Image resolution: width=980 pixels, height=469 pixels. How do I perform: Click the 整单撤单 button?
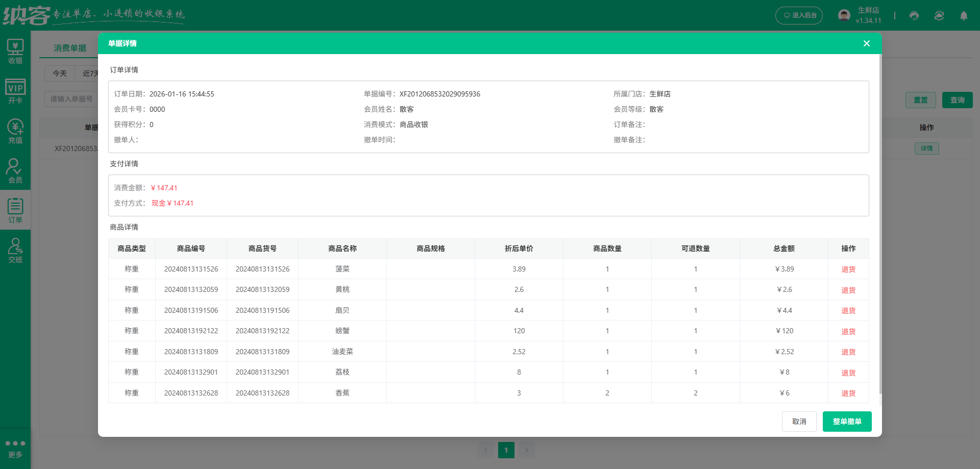pos(847,421)
